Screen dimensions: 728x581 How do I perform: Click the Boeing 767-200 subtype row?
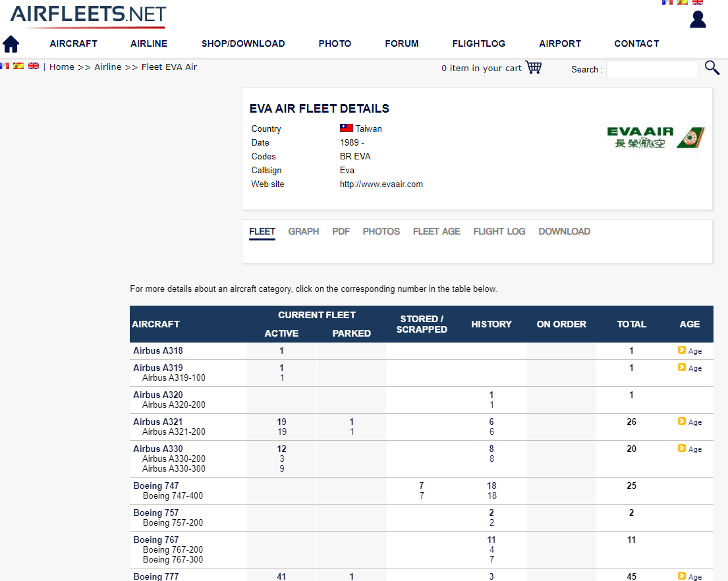(x=173, y=549)
